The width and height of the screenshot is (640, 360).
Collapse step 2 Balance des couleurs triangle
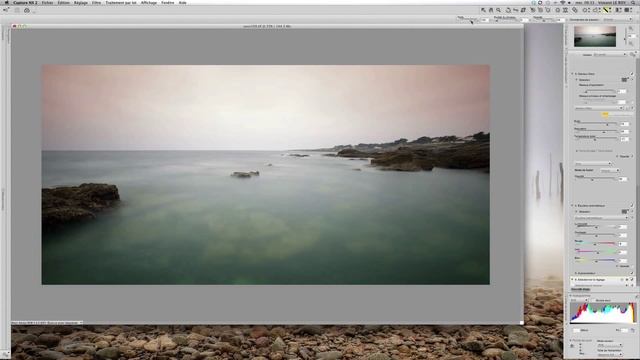(572, 206)
